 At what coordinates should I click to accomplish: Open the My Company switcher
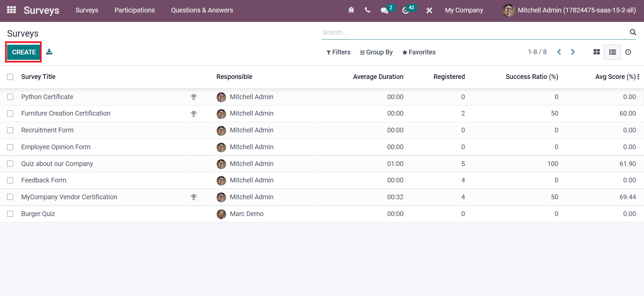pyautogui.click(x=464, y=10)
